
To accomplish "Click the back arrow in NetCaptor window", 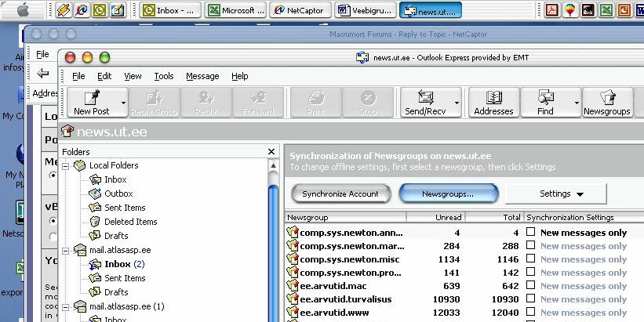I will point(42,73).
